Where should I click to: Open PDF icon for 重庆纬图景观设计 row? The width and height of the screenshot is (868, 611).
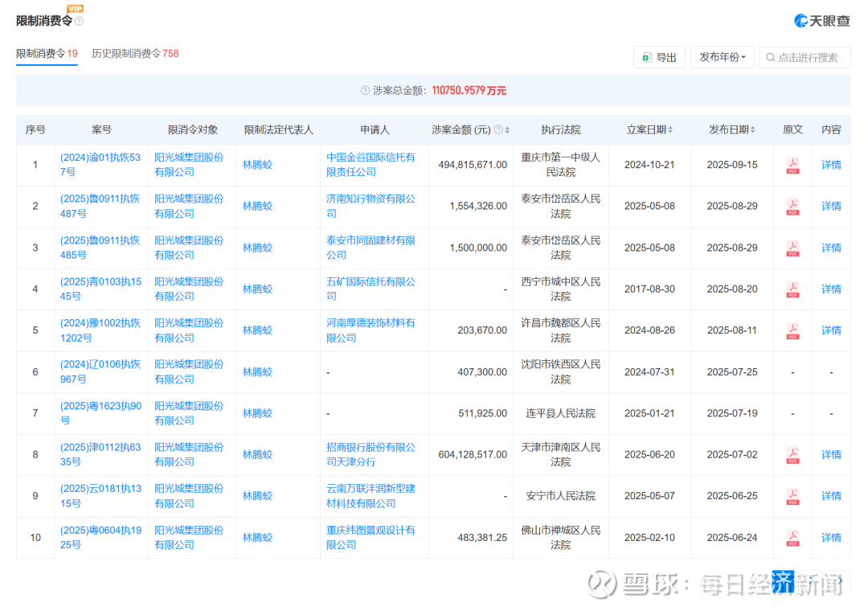pyautogui.click(x=792, y=538)
